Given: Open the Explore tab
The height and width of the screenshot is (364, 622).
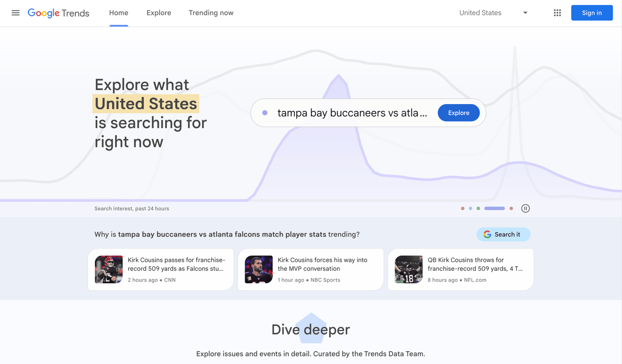Looking at the screenshot, I should point(159,13).
